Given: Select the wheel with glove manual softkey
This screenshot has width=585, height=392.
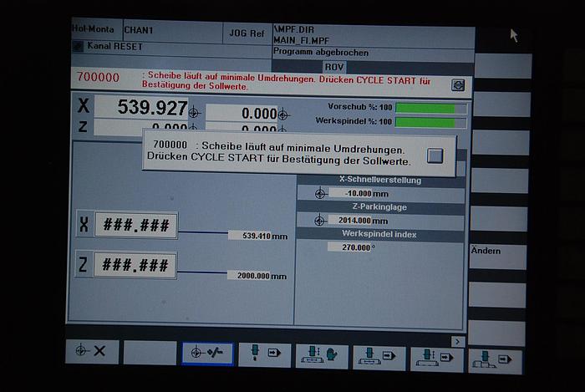Looking at the screenshot, I should [x=322, y=357].
